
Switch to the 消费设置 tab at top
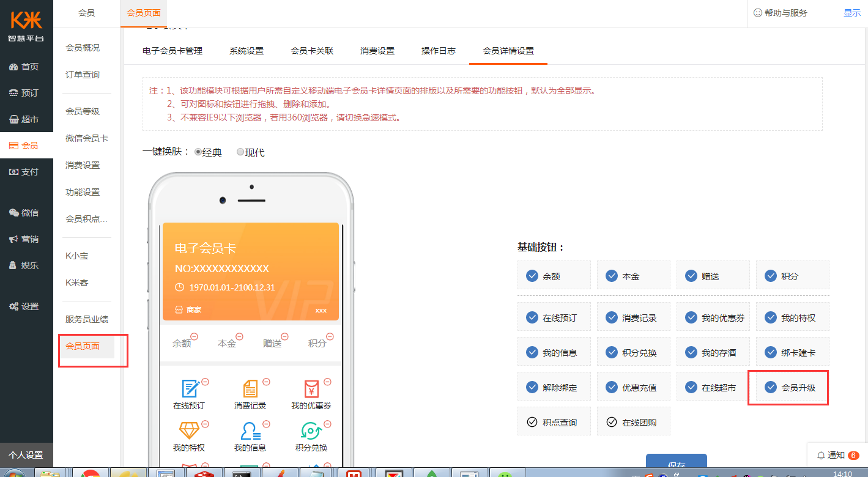[x=377, y=51]
